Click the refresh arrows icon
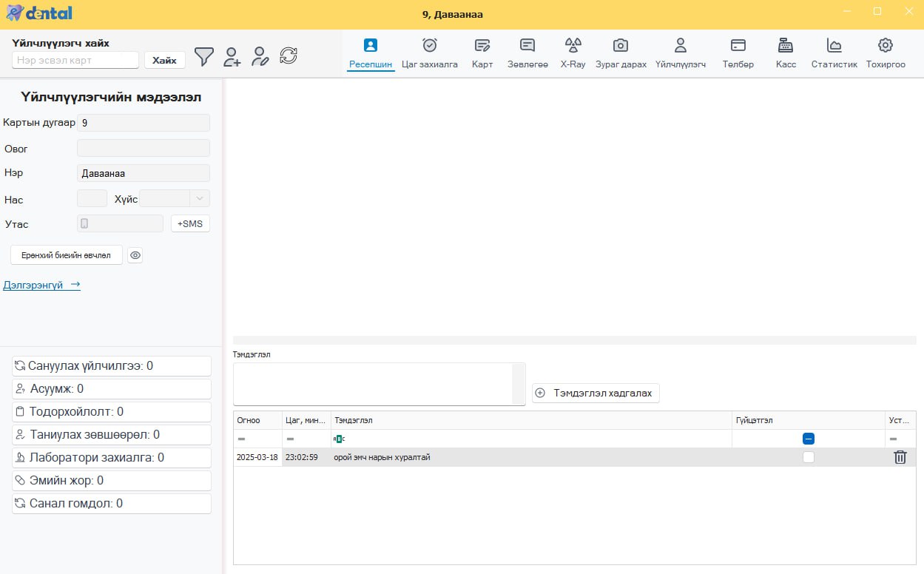Viewport: 924px width, 574px height. [289, 55]
